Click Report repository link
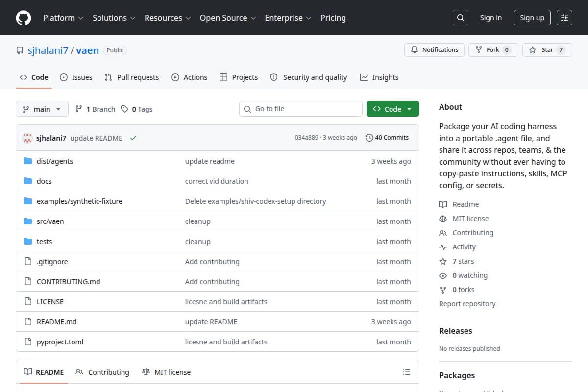 (x=467, y=304)
